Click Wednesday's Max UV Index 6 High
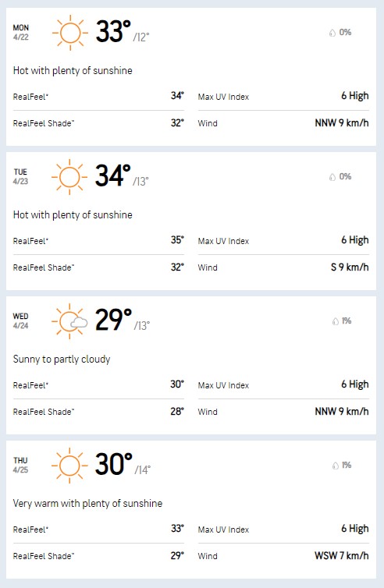384x588 pixels. tap(354, 384)
